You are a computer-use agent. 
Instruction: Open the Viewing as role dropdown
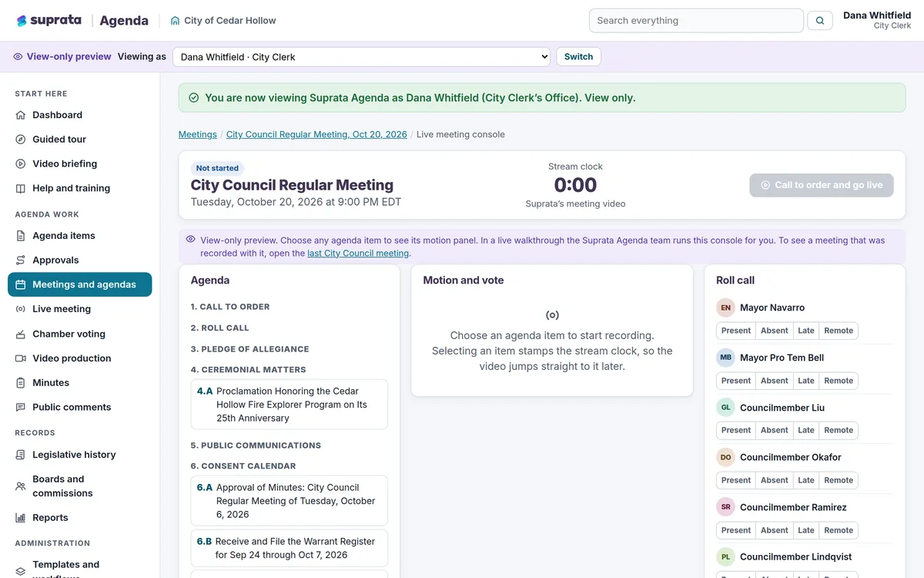[x=361, y=57]
